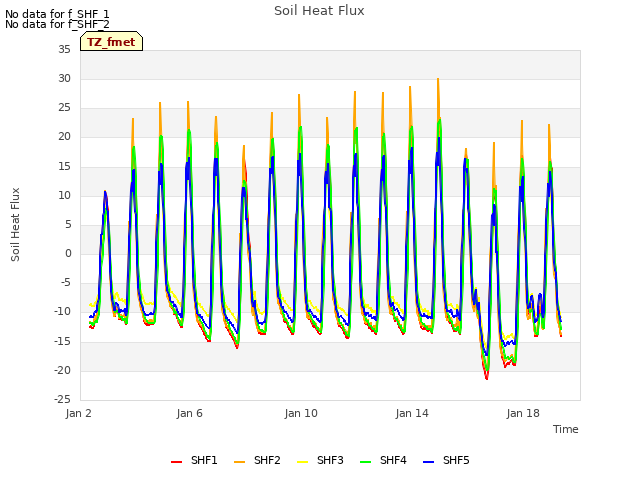
Task: Click the 15 y-axis tick label
Action: [x=64, y=166]
